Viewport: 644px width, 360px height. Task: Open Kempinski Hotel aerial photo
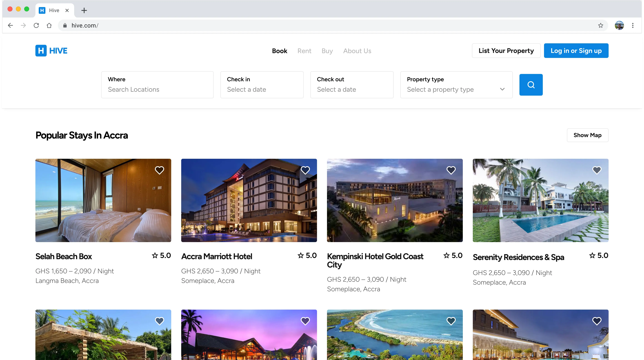(x=395, y=200)
